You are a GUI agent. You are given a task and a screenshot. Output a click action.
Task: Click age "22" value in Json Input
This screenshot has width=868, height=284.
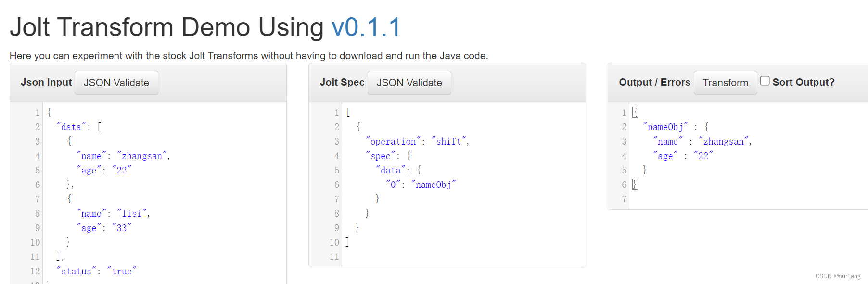122,170
